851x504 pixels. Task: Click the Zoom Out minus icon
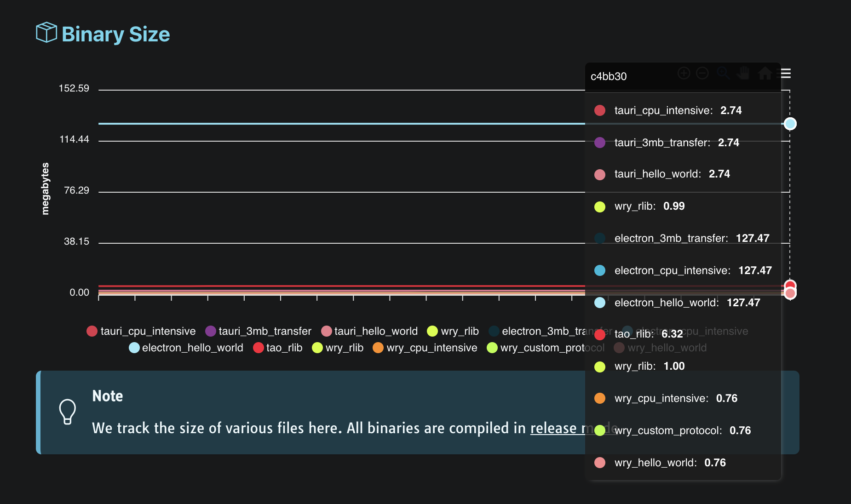click(x=702, y=73)
